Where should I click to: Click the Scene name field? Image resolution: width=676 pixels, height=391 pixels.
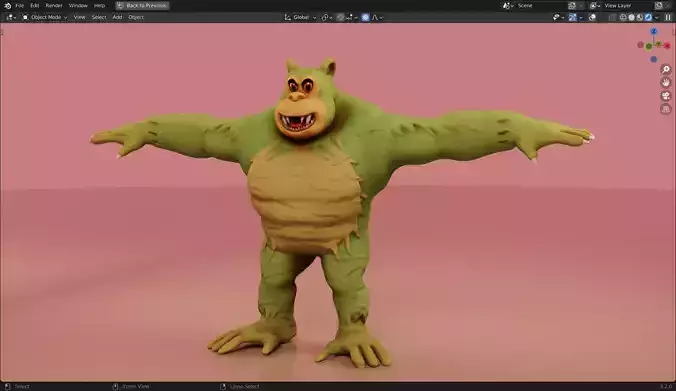point(541,6)
